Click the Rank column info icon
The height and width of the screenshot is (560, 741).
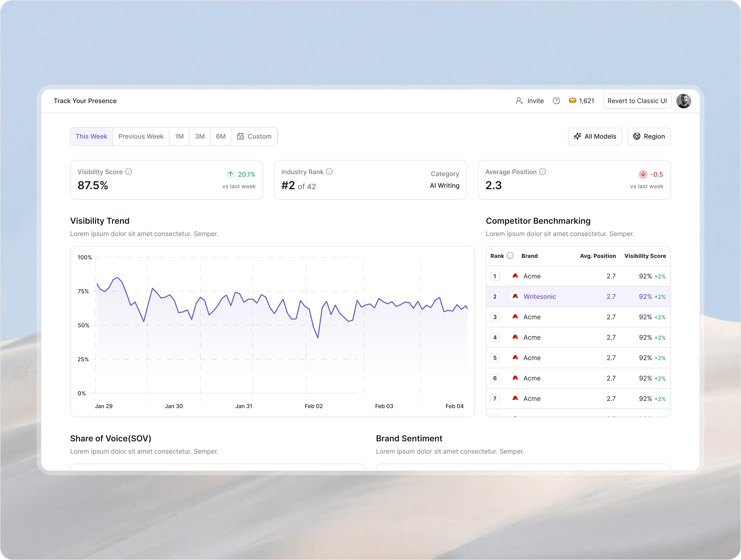click(510, 256)
